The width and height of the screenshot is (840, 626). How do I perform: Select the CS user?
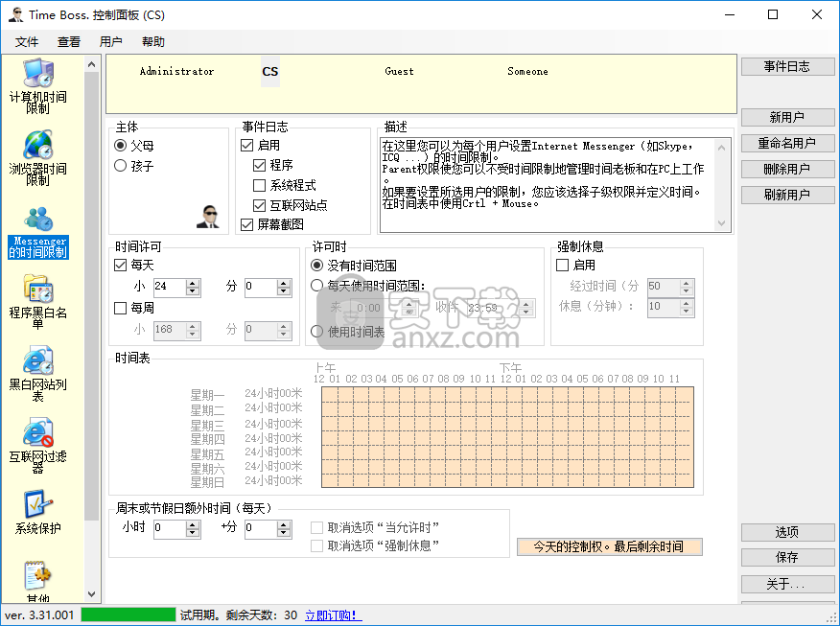(x=270, y=71)
